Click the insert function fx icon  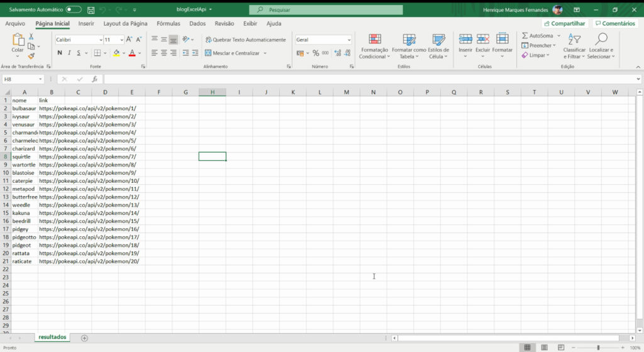tap(94, 79)
